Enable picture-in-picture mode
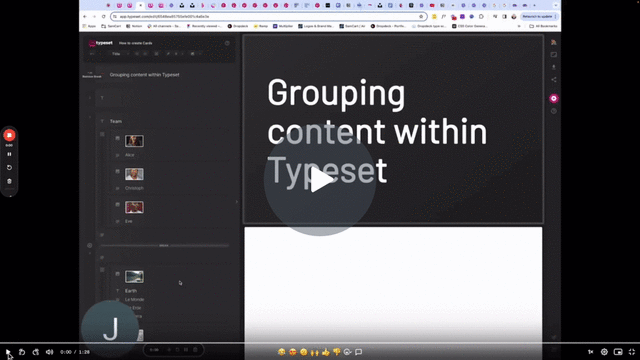Viewport: 640px width, 360px height. 618,352
